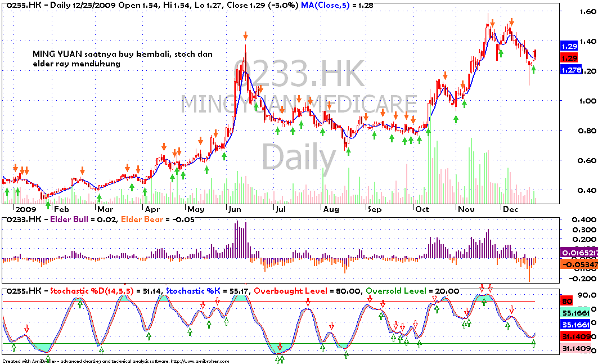This screenshot has width=598, height=364.
Task: Click the orange sell arrow above the June peak
Action: [246, 35]
